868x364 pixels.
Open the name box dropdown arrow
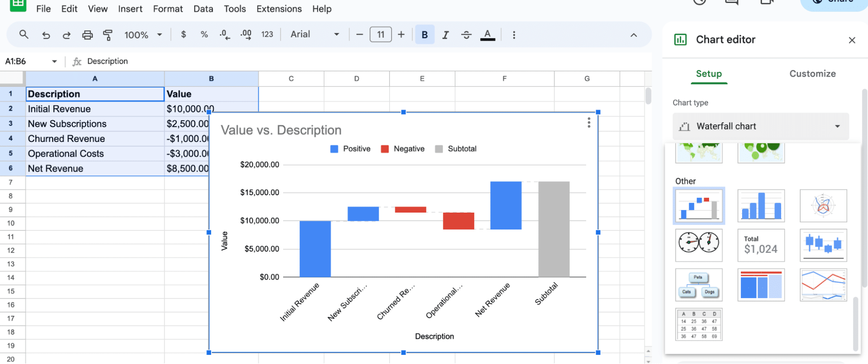tap(54, 62)
